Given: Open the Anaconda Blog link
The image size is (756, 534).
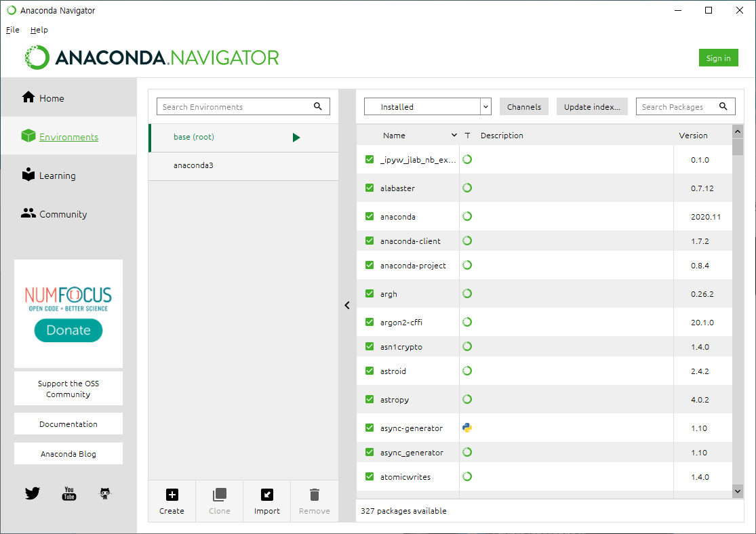Looking at the screenshot, I should [x=68, y=454].
